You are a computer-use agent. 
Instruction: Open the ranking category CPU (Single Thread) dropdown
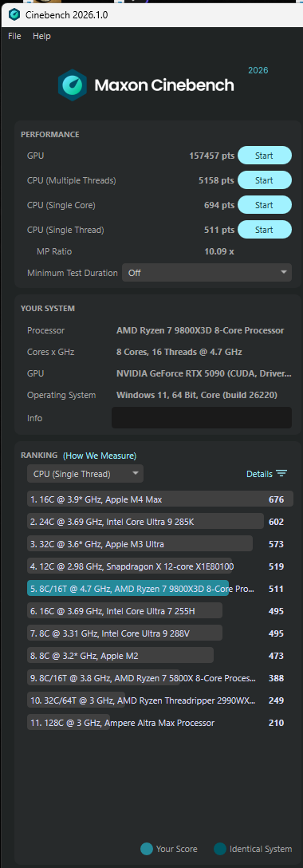[x=85, y=474]
